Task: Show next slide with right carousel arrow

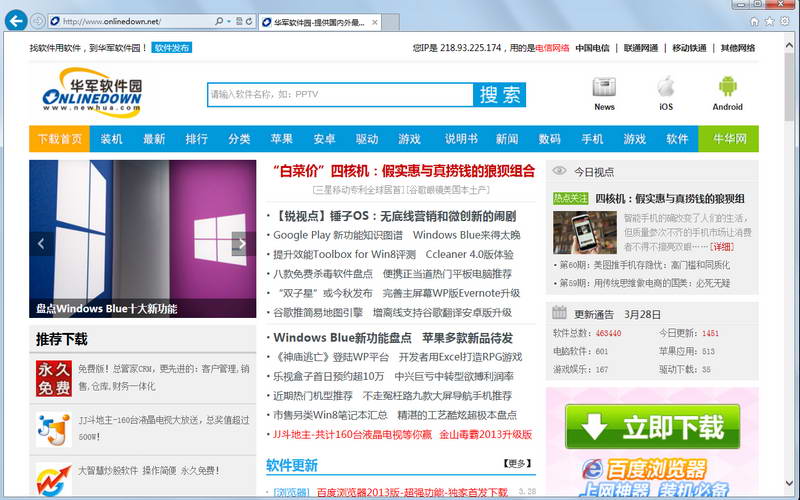Action: tap(243, 244)
